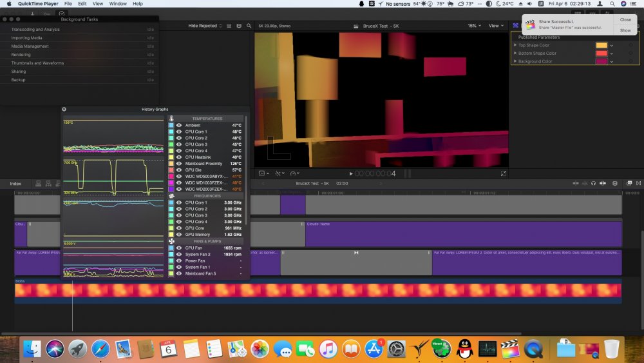Open Safari in the Dock
This screenshot has width=644, height=363.
[100, 349]
